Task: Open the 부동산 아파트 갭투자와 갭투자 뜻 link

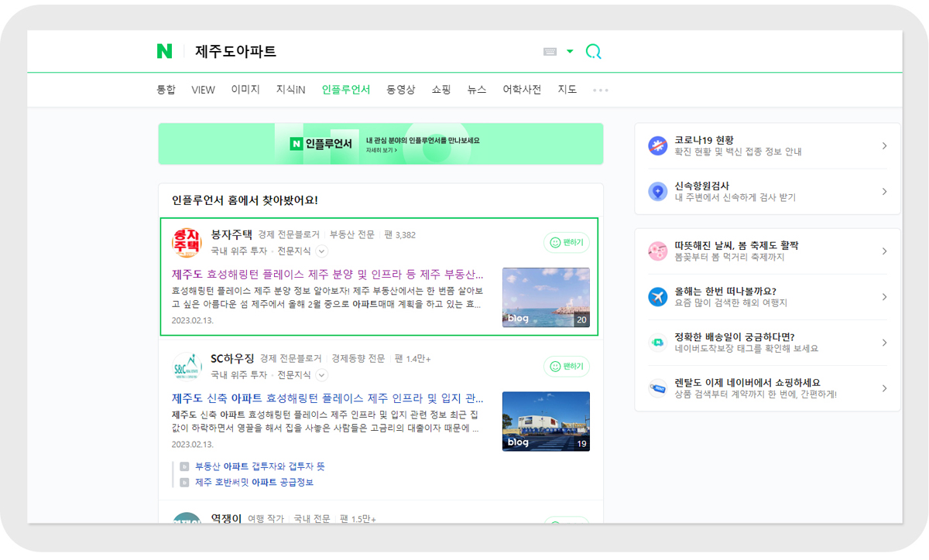Action: click(x=260, y=466)
